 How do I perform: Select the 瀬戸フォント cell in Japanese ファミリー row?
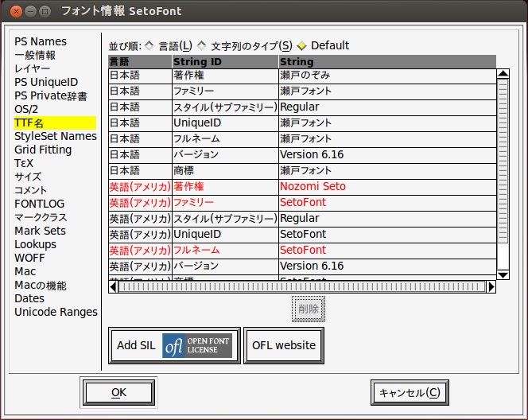point(387,91)
